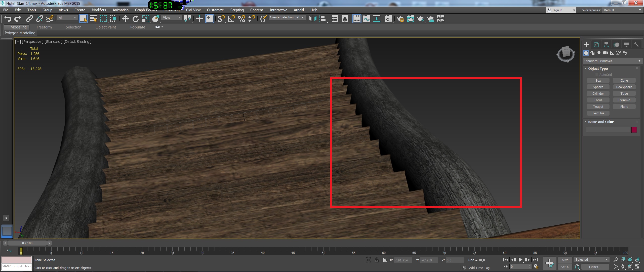Enable the AutoGrid checkbox
The image size is (644, 272).
[597, 75]
